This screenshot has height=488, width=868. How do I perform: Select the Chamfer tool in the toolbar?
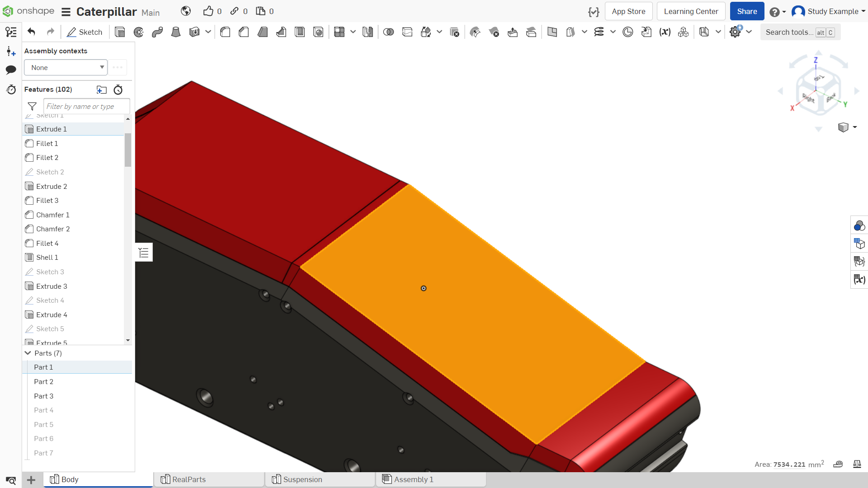tap(244, 32)
